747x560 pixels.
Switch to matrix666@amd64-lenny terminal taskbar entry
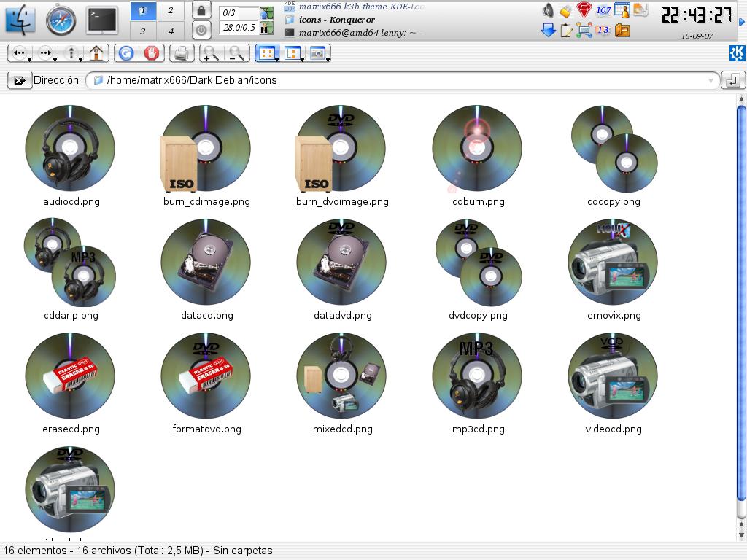click(x=354, y=32)
